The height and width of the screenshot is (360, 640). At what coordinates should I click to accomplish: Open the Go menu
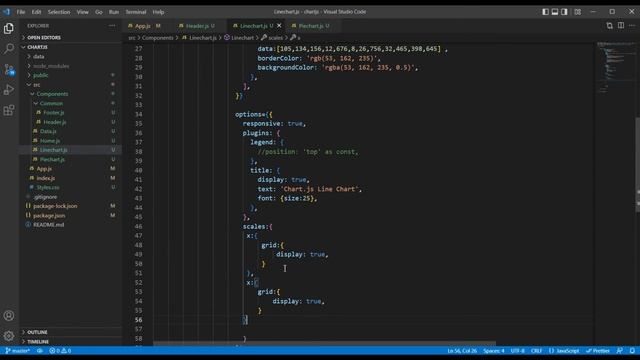[99, 12]
